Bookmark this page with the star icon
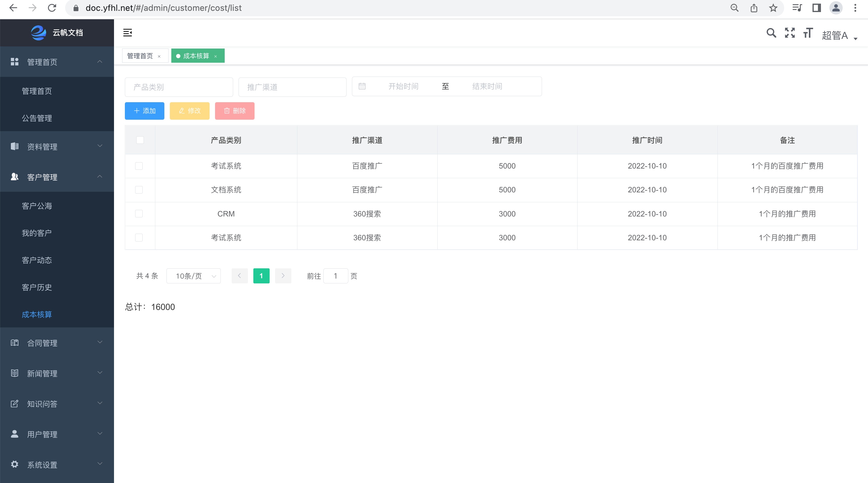The image size is (868, 483). tap(773, 8)
